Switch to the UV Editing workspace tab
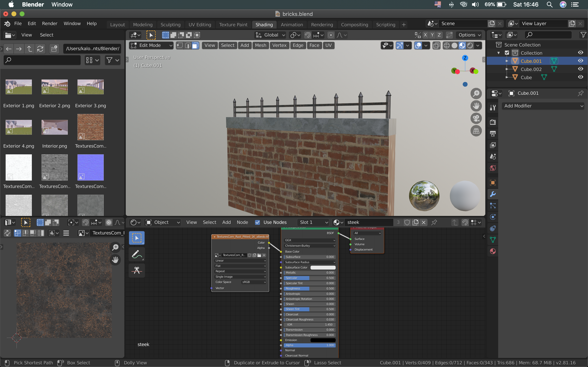Viewport: 588px width, 367px height. click(199, 24)
